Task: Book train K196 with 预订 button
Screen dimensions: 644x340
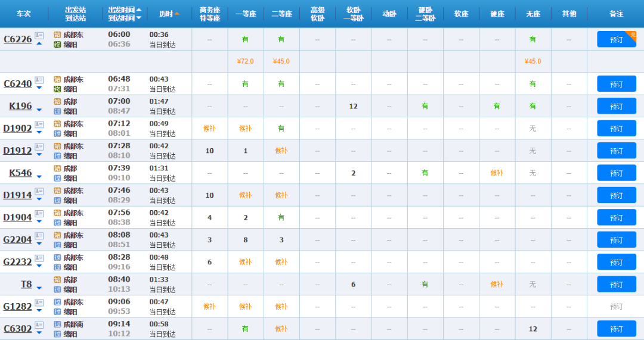Action: click(x=617, y=106)
